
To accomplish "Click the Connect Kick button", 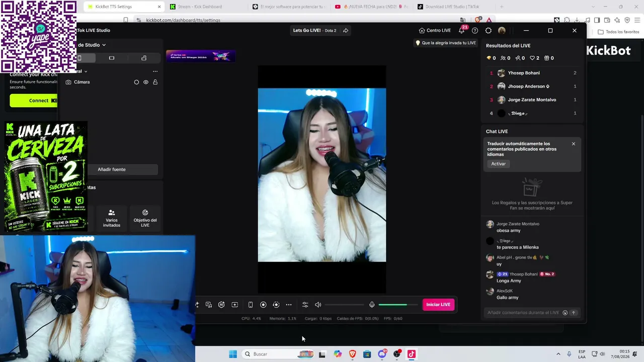I will pyautogui.click(x=34, y=101).
